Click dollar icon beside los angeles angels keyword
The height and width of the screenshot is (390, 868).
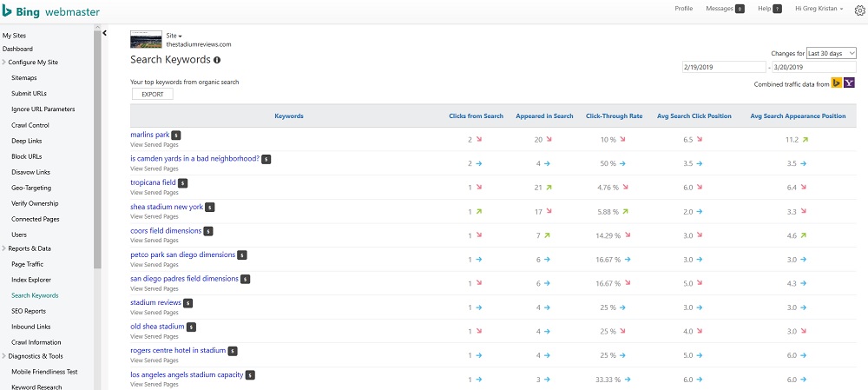pos(250,375)
